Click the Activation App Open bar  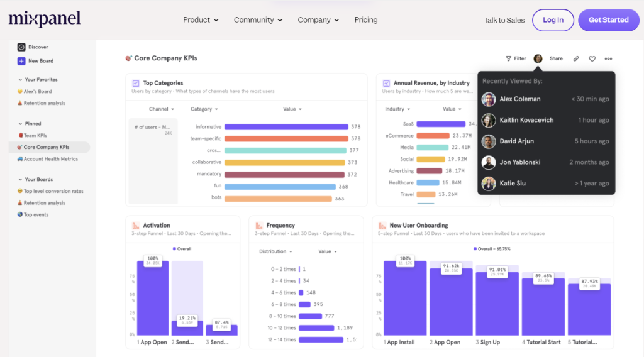[x=153, y=298]
